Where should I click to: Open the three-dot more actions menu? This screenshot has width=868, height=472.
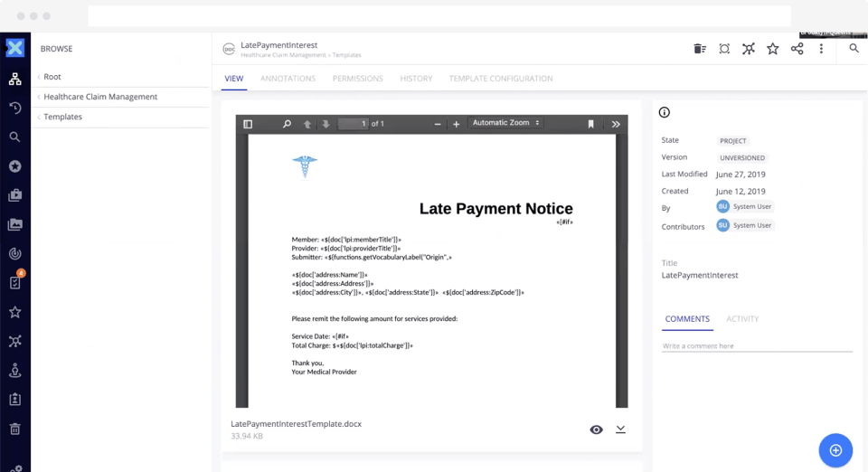click(x=821, y=49)
